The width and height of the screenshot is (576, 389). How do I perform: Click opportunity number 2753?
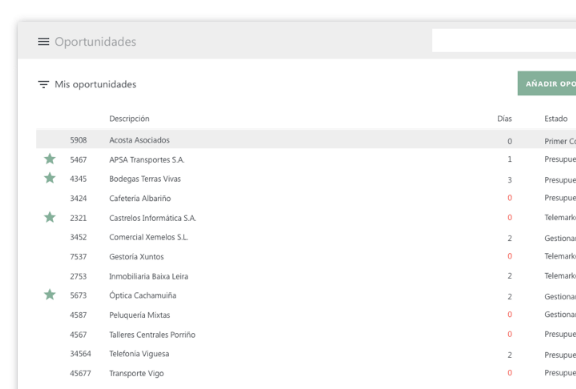pyautogui.click(x=78, y=276)
